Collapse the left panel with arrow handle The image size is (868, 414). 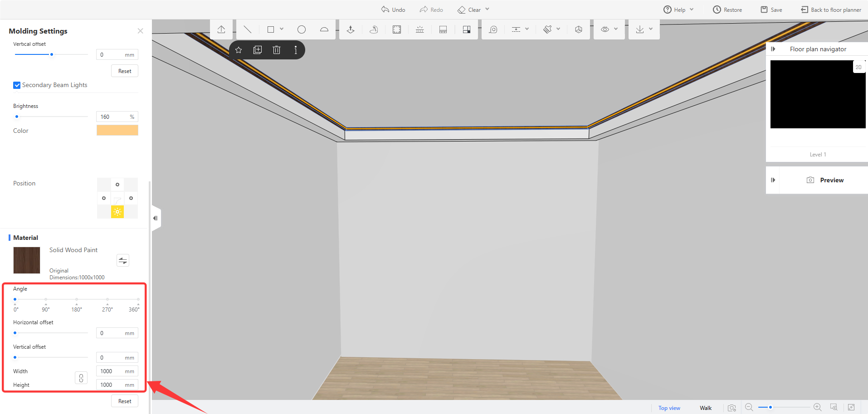[x=156, y=218]
